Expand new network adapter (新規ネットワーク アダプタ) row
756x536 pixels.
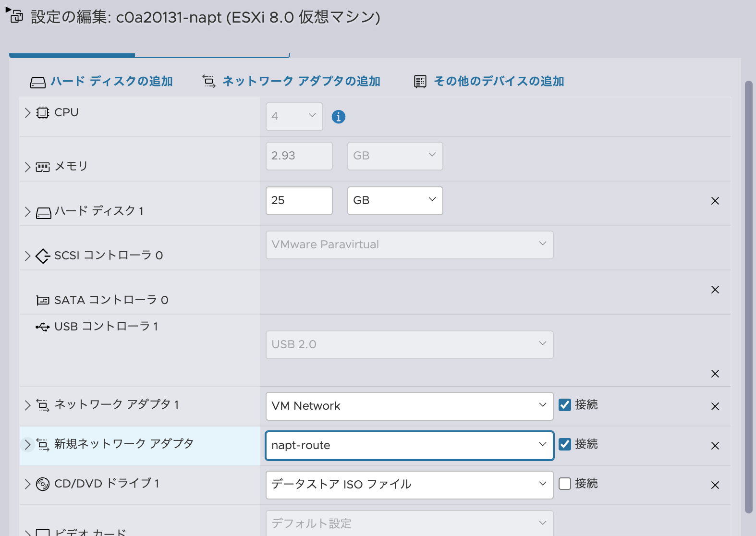(27, 444)
